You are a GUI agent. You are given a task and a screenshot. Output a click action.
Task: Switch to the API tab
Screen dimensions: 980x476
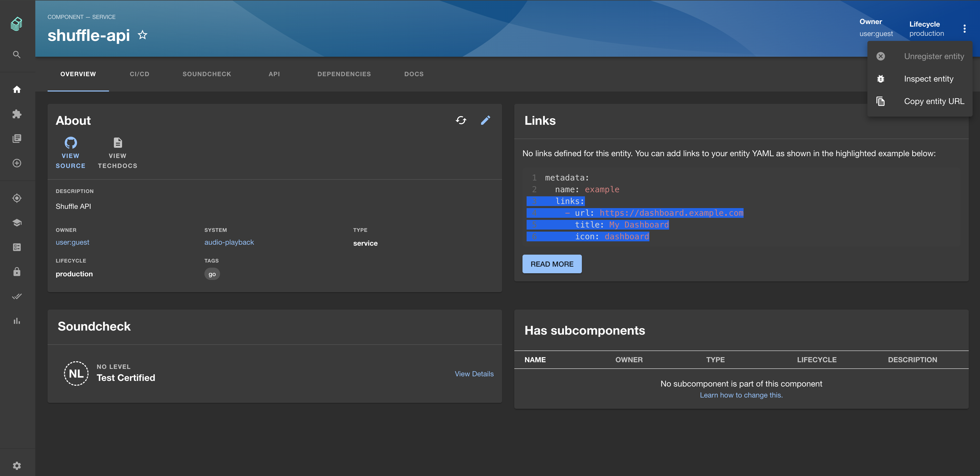(x=274, y=74)
